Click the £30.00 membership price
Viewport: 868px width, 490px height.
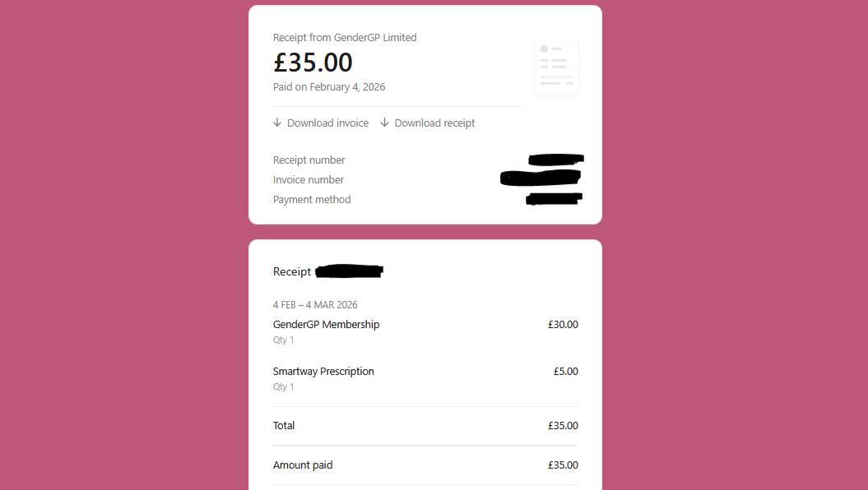coord(563,325)
